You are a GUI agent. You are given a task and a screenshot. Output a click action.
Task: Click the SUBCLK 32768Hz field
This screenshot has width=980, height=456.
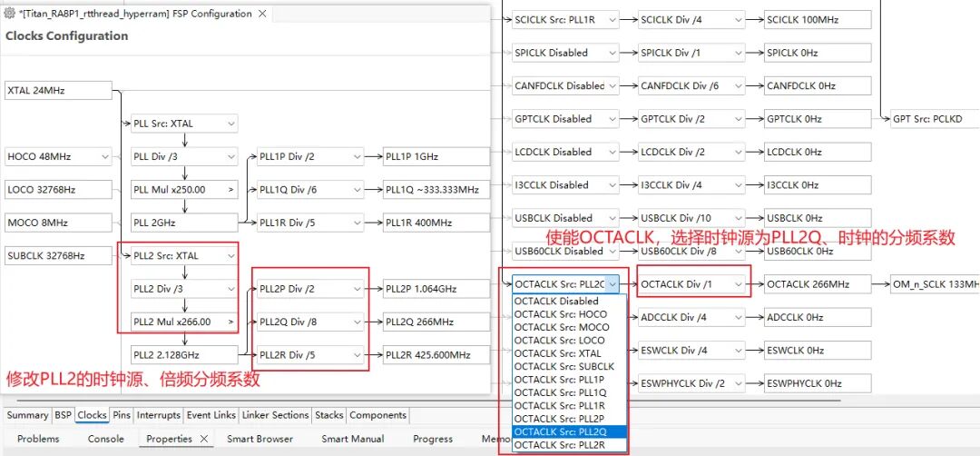(x=58, y=256)
